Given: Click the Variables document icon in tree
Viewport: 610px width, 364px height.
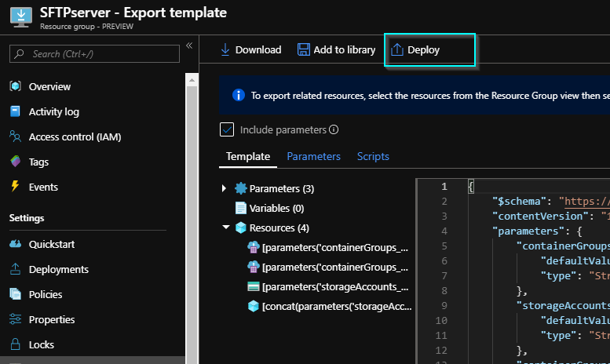Looking at the screenshot, I should [x=241, y=208].
